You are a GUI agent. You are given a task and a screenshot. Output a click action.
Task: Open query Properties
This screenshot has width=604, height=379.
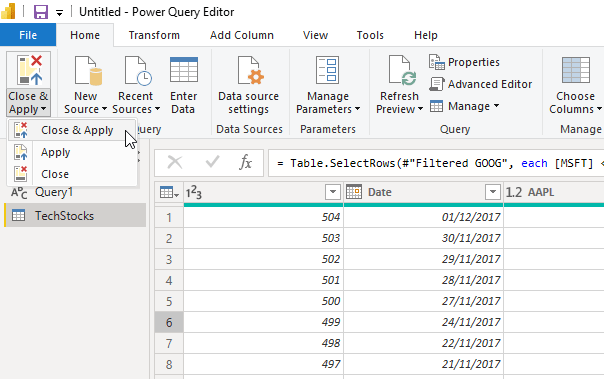click(464, 62)
